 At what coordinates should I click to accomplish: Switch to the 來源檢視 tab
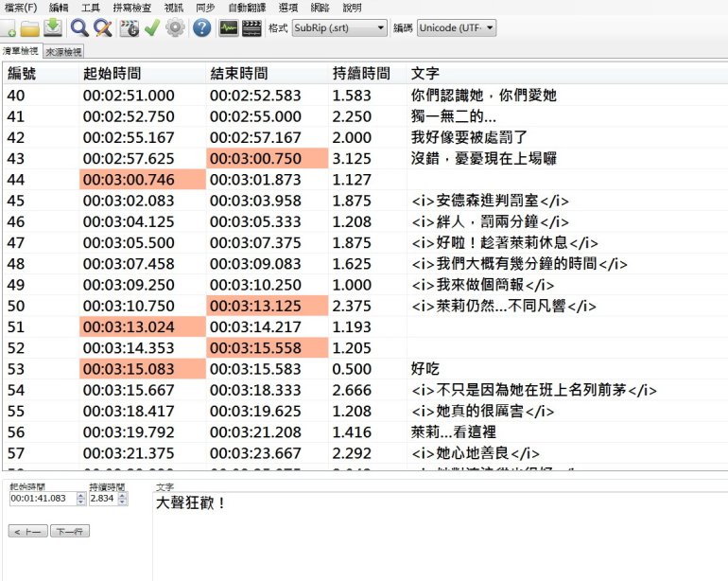click(63, 52)
